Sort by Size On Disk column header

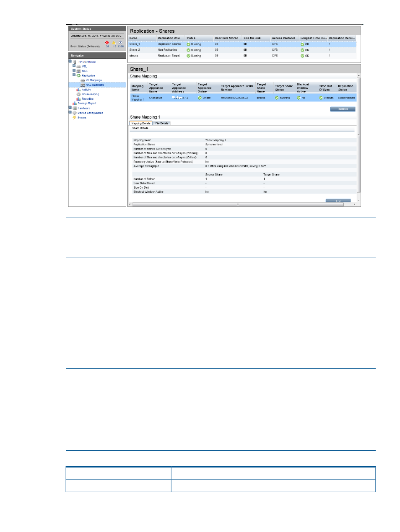(x=256, y=38)
